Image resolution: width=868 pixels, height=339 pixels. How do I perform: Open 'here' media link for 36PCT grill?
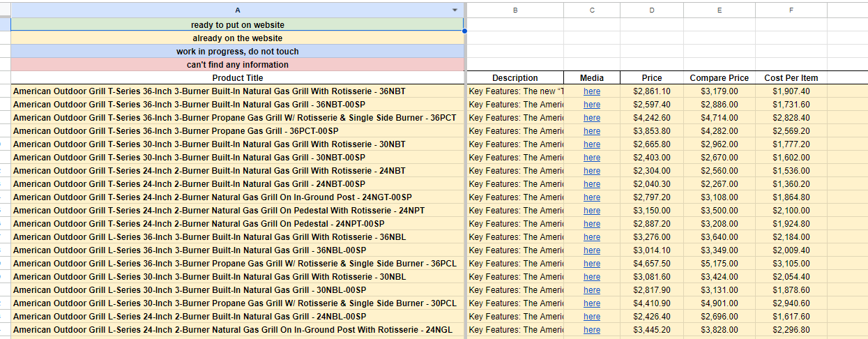tap(592, 118)
